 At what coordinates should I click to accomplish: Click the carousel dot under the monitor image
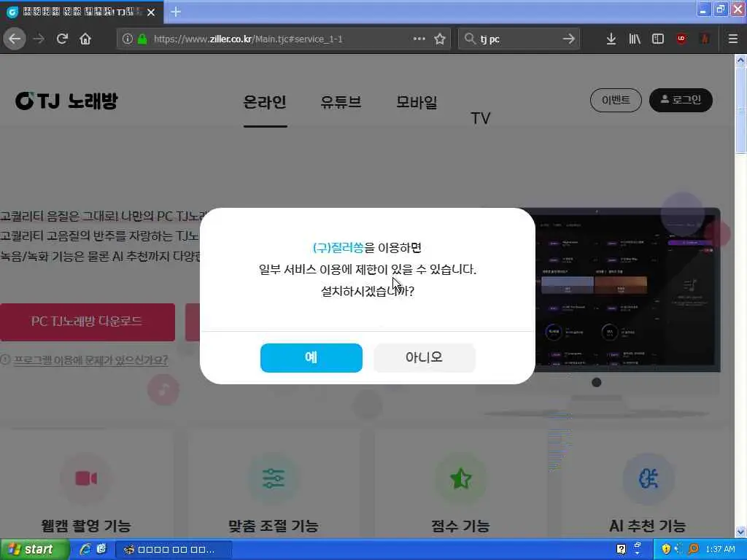(x=597, y=382)
